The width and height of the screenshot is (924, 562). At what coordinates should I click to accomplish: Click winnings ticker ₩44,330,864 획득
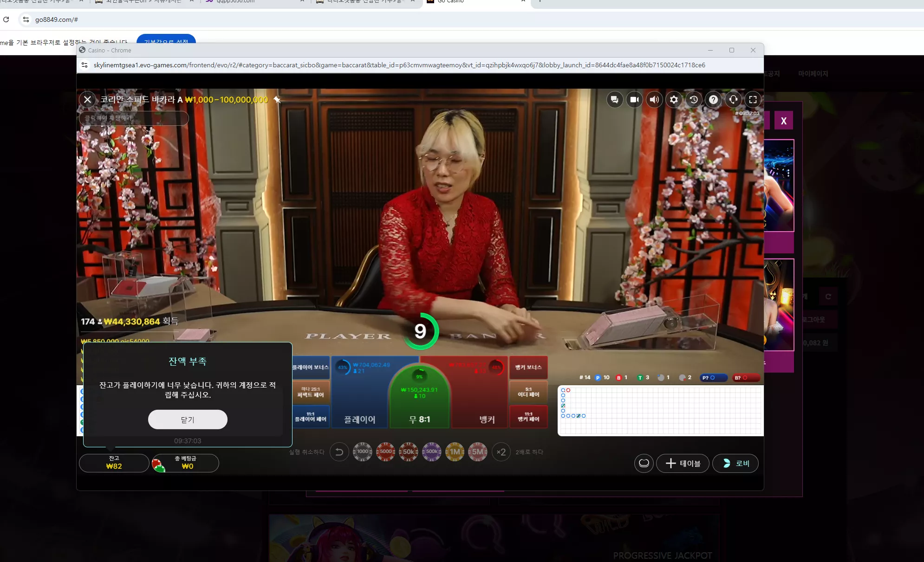pyautogui.click(x=130, y=321)
